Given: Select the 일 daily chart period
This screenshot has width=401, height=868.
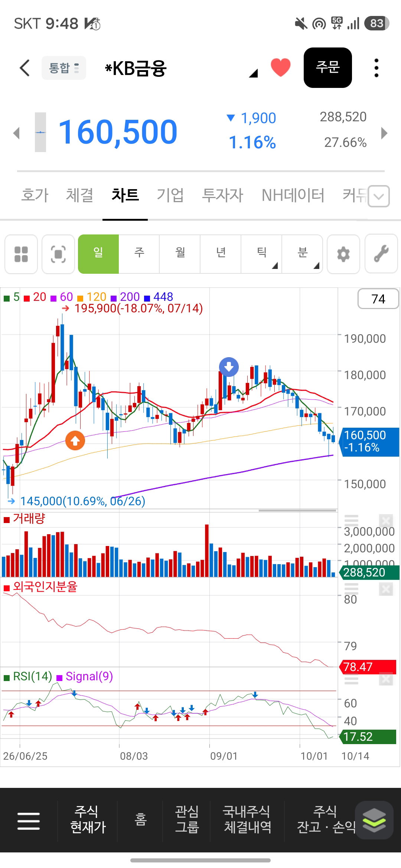Looking at the screenshot, I should [98, 254].
